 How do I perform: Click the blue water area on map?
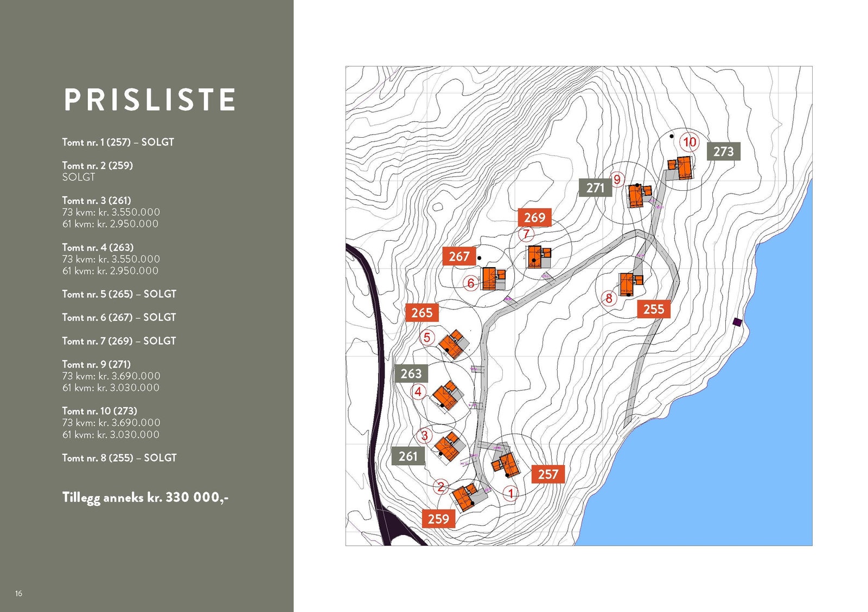click(727, 461)
